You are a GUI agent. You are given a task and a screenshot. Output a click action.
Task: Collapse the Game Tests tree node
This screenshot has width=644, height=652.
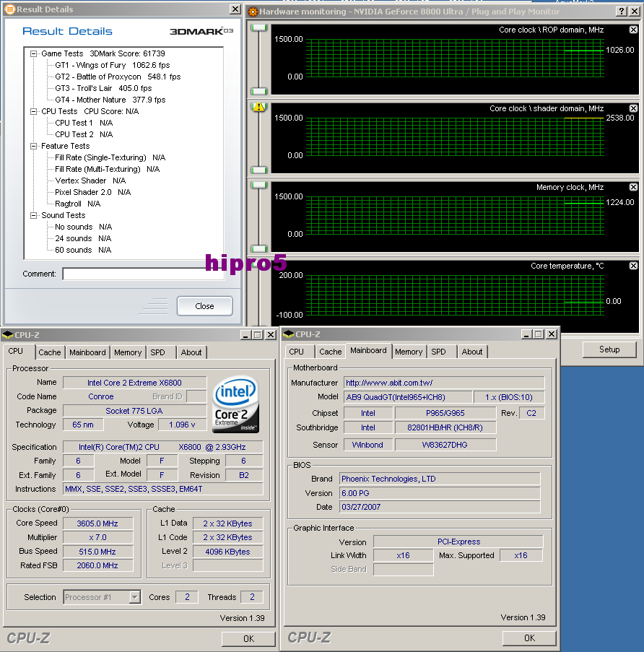click(33, 53)
